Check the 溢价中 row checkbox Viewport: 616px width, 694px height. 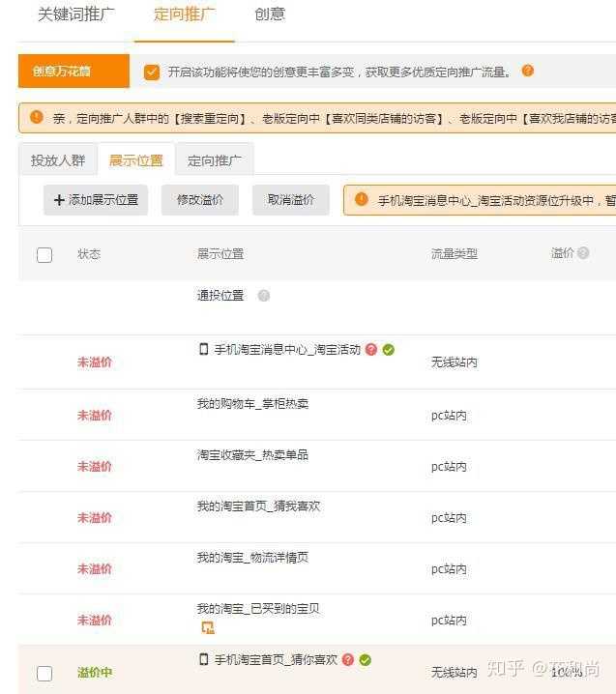click(44, 674)
